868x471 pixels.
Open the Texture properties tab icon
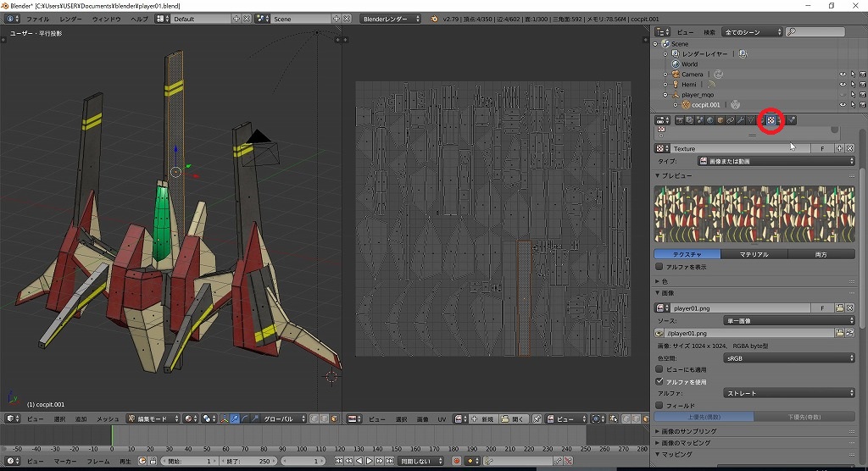pos(771,120)
